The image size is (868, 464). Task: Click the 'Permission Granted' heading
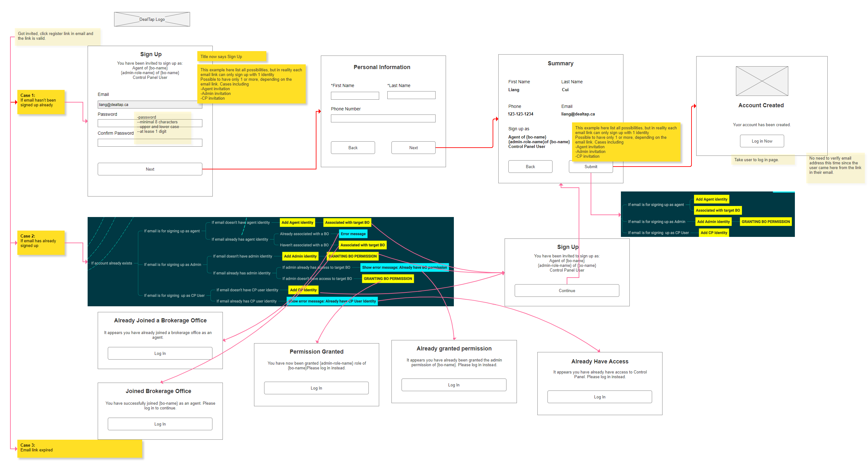(x=316, y=351)
